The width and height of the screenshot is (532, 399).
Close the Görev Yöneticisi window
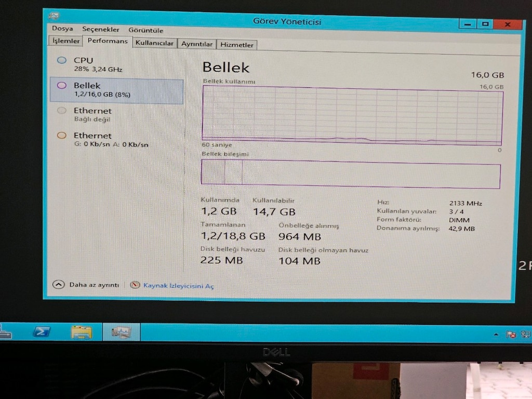(508, 24)
